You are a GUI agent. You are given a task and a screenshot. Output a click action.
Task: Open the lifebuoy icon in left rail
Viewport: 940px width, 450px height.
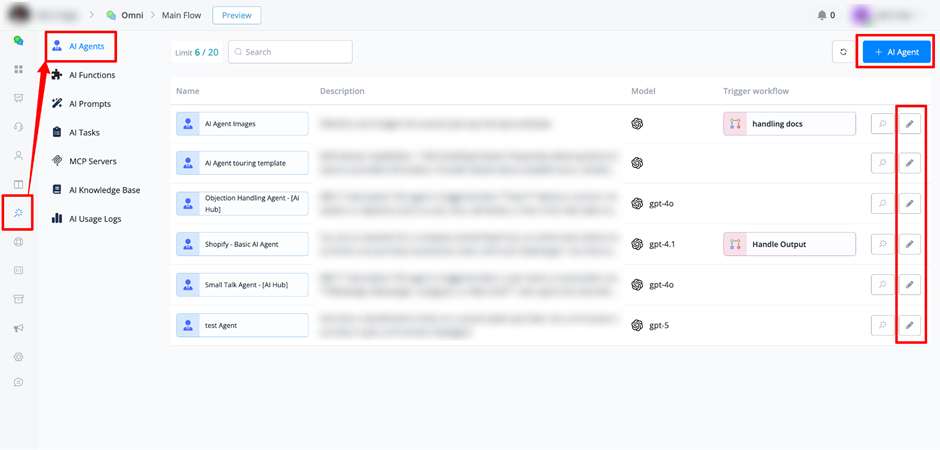[18, 241]
